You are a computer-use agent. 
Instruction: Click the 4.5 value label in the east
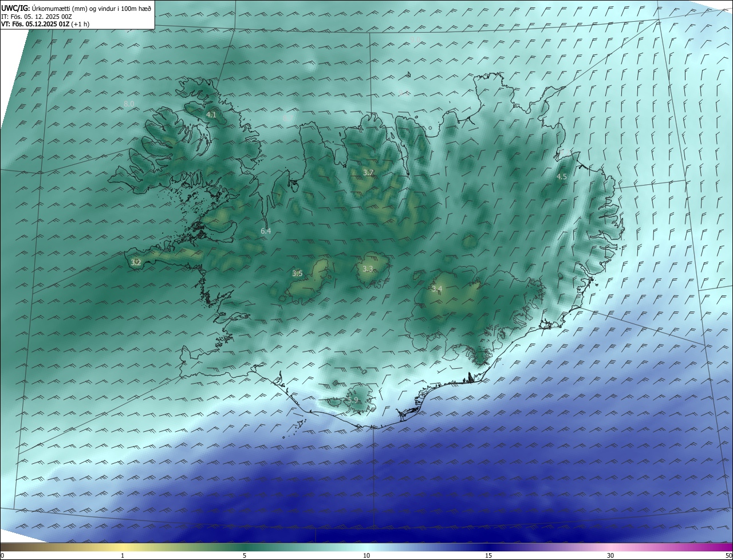tap(561, 177)
